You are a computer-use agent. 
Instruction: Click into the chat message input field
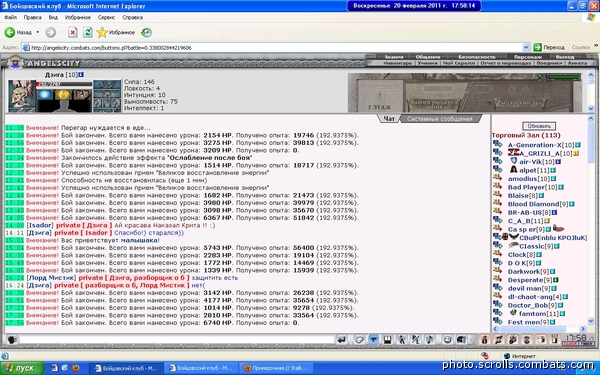click(x=177, y=339)
